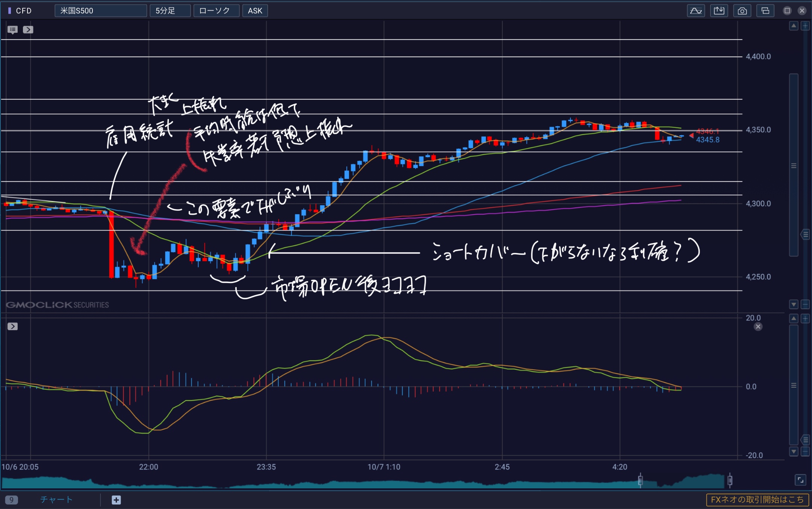This screenshot has height=509, width=812.
Task: Expand the main chart legend arrow
Action: click(28, 29)
